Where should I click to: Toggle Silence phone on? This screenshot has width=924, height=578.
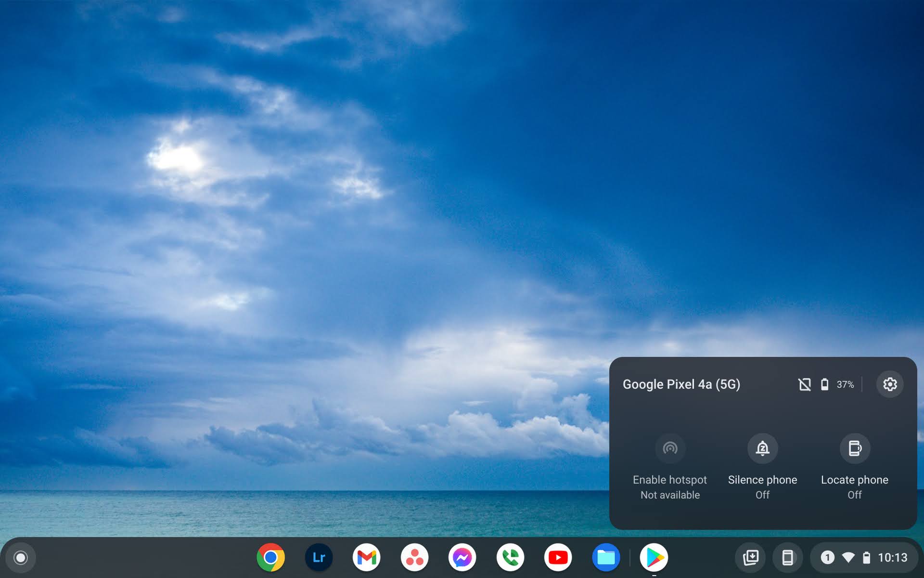point(762,448)
